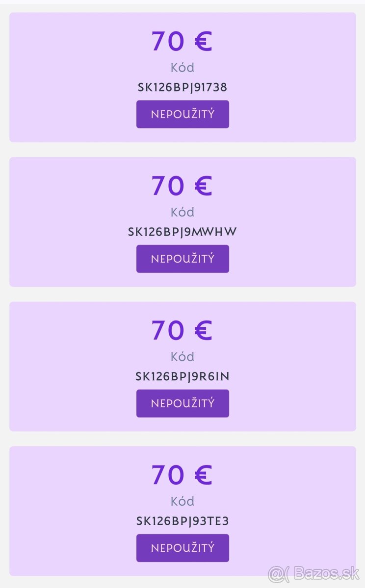Click NEPOUŽITÝ button under code SK126BPJ91738
Screen dimensions: 365x588
click(x=182, y=114)
